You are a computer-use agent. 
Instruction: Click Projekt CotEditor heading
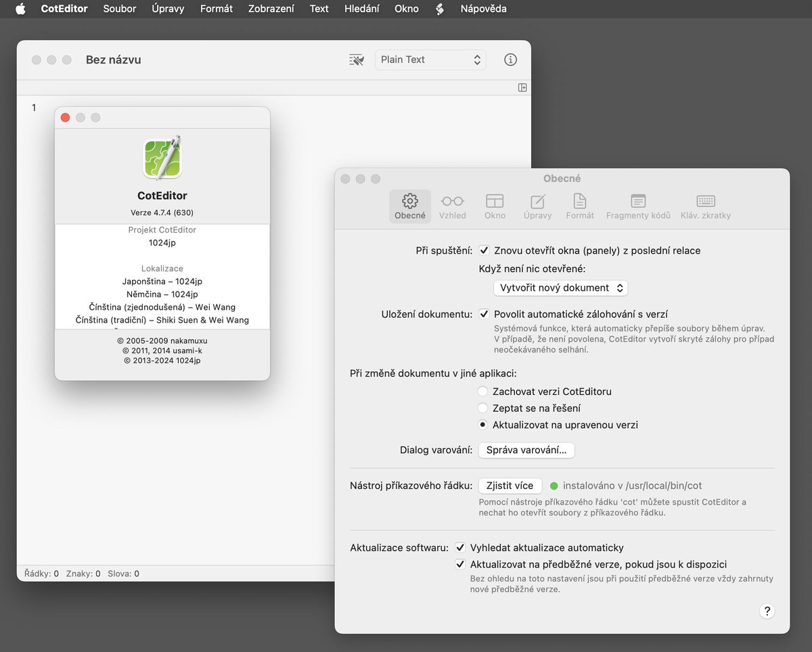pyautogui.click(x=162, y=230)
